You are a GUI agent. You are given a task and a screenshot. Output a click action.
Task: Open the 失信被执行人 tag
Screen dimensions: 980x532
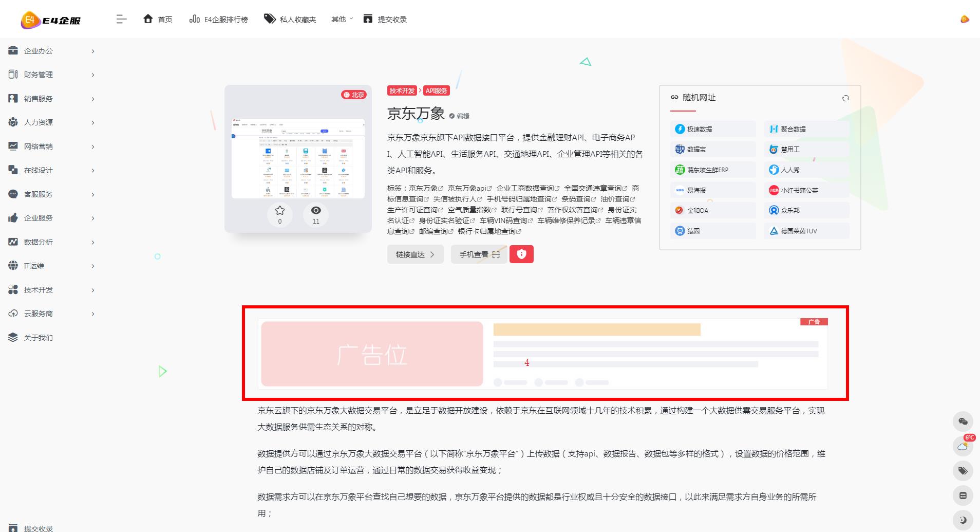(457, 199)
